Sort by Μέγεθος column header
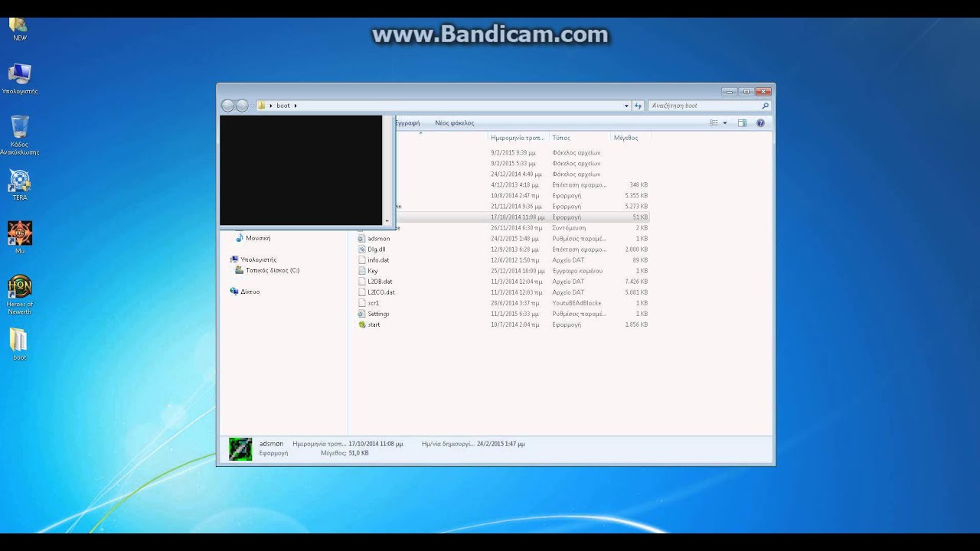Image resolution: width=980 pixels, height=551 pixels. point(626,138)
